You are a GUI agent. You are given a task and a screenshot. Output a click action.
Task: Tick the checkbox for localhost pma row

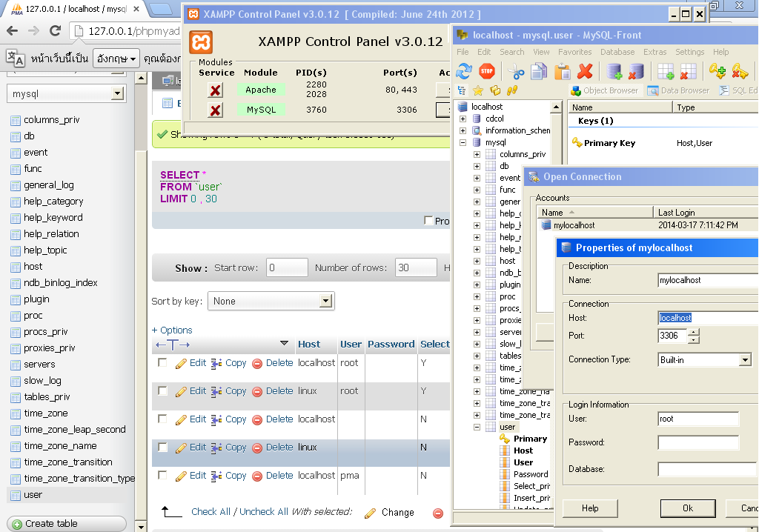pos(162,476)
